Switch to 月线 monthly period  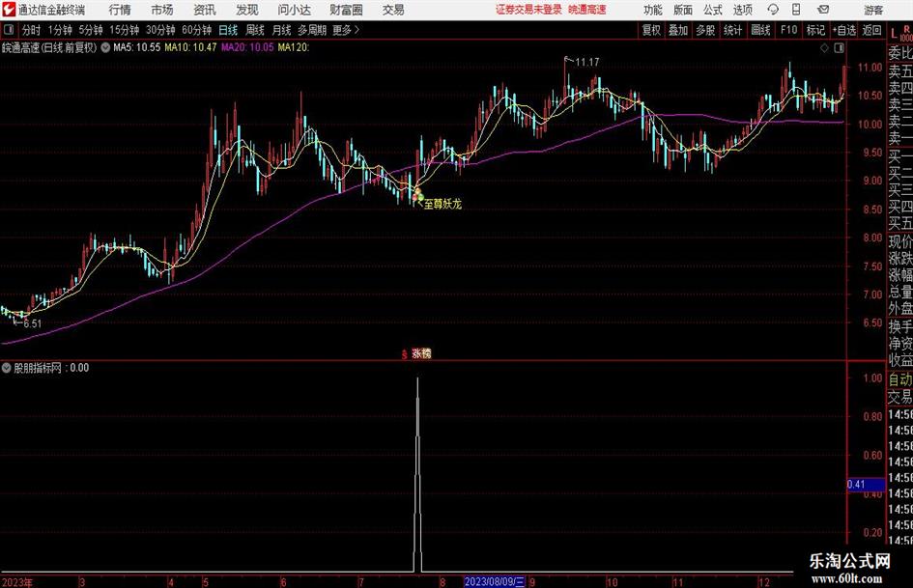[x=281, y=30]
